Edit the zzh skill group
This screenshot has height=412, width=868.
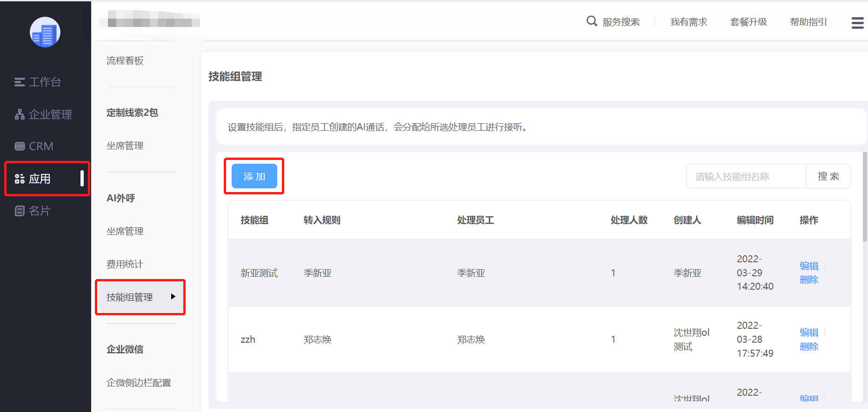pyautogui.click(x=809, y=332)
